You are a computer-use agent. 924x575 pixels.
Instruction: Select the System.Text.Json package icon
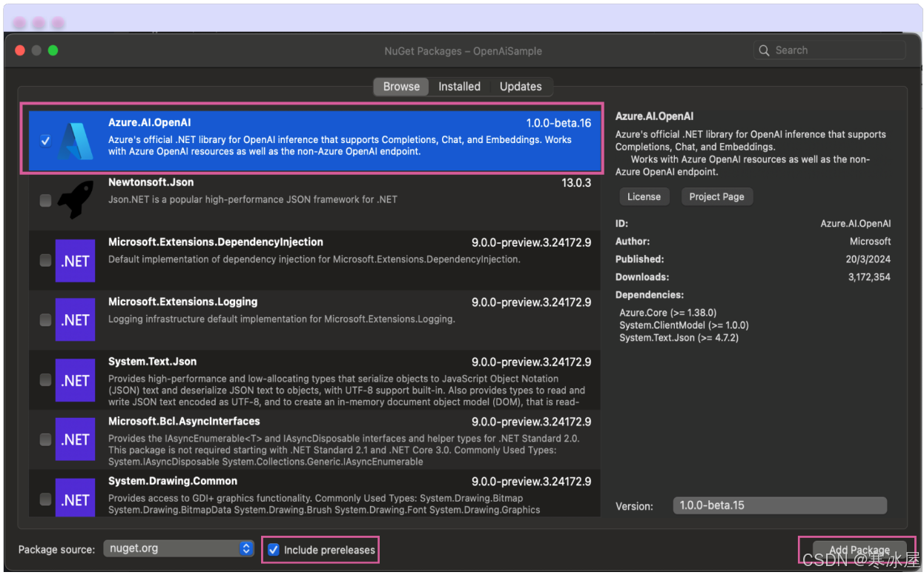75,380
